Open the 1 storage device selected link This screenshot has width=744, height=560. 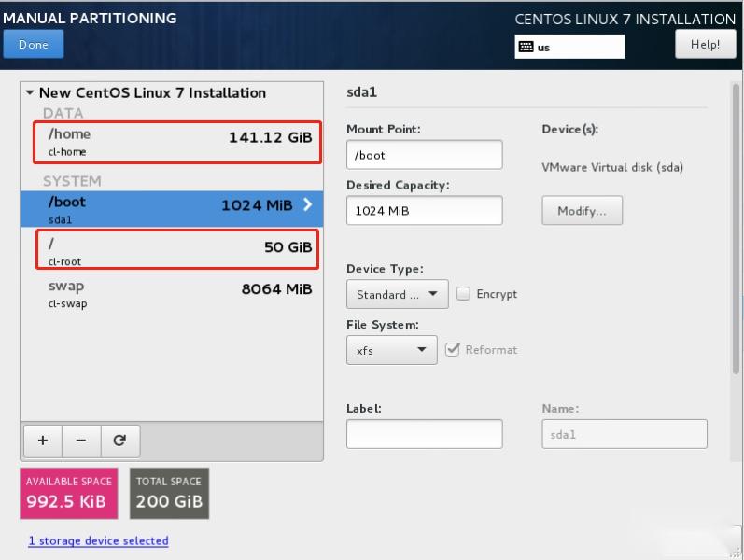coord(98,540)
